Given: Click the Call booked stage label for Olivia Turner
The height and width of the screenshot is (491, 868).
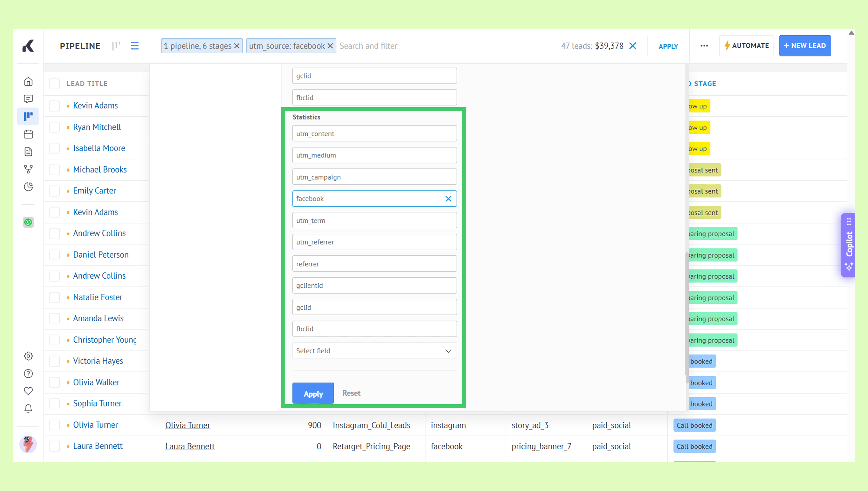Looking at the screenshot, I should (694, 426).
